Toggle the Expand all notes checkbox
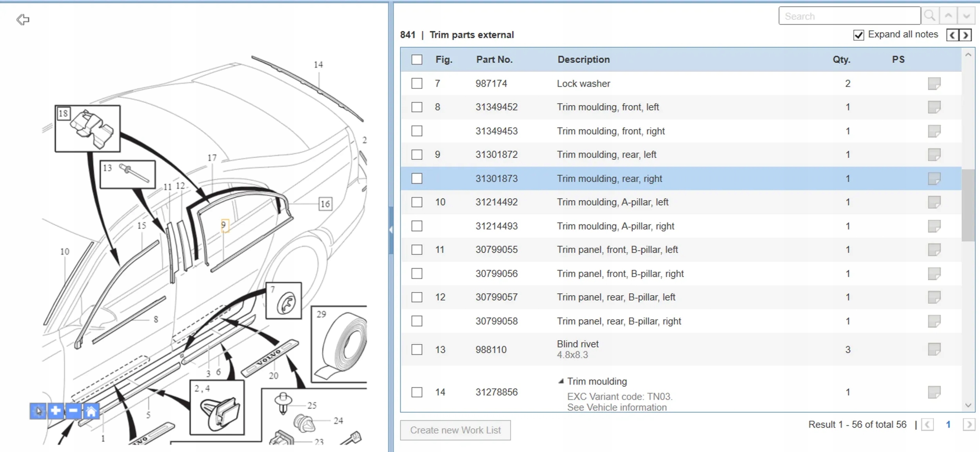This screenshot has width=980, height=452. (858, 35)
